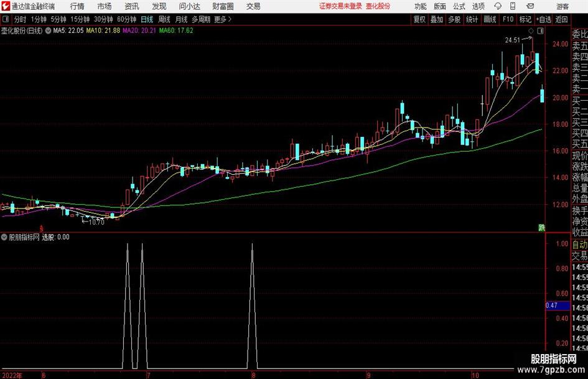
Task: Open the 版面 menu
Action: coord(440,6)
